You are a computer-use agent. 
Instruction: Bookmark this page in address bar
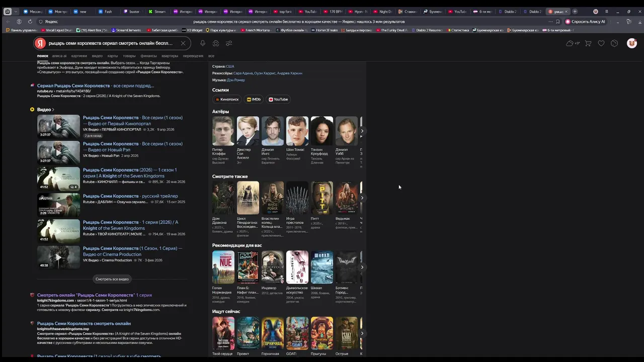(x=557, y=22)
